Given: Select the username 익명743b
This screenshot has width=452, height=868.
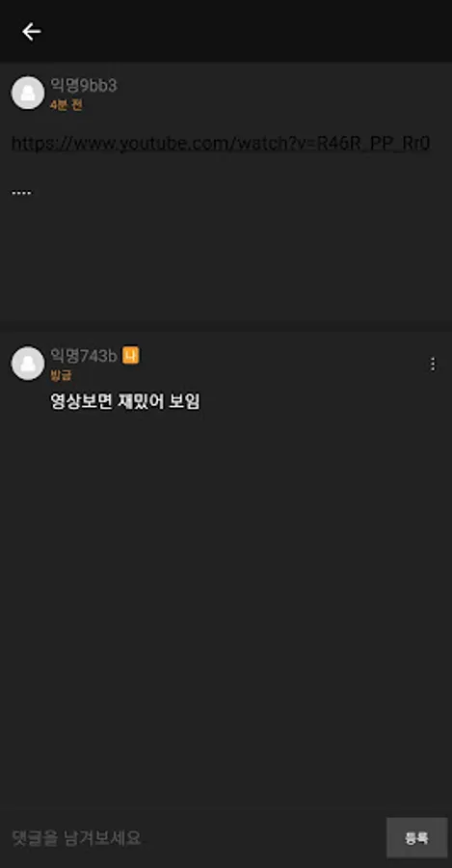Looking at the screenshot, I should pos(84,356).
